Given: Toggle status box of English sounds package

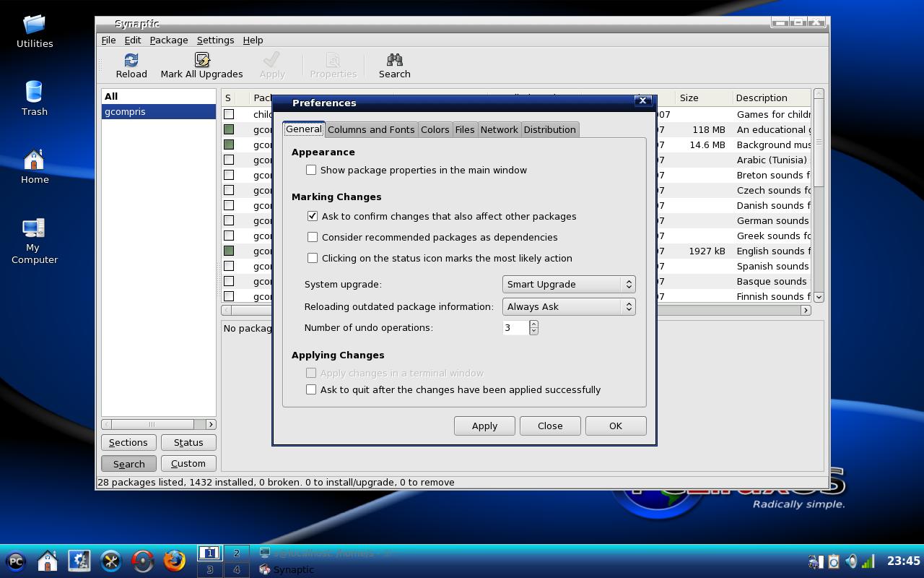Looking at the screenshot, I should tap(229, 251).
